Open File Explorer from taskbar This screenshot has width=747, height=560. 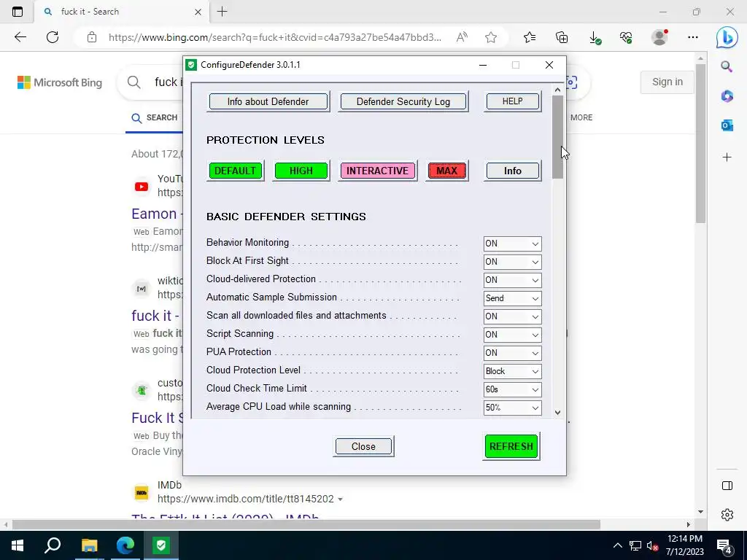click(89, 545)
